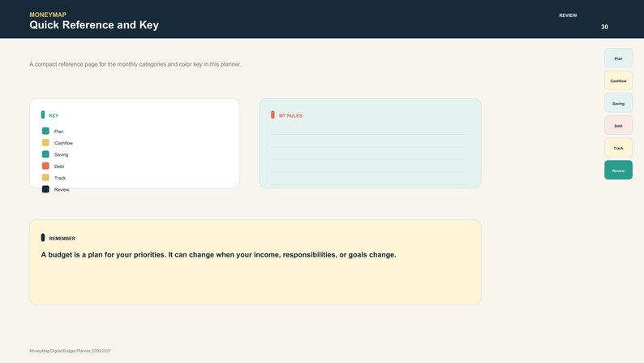This screenshot has height=363, width=644.
Task: Click the budget priorities reminder sentence
Action: point(218,254)
